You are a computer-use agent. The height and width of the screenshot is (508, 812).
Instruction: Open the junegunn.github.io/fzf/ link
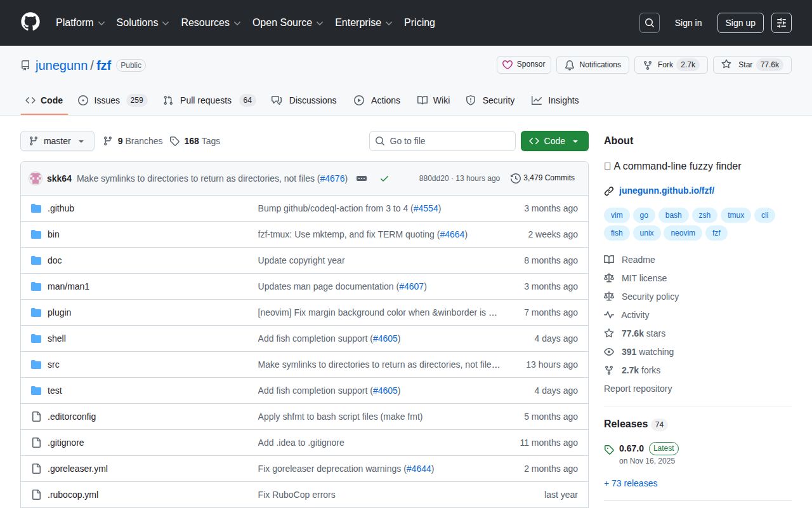(667, 190)
